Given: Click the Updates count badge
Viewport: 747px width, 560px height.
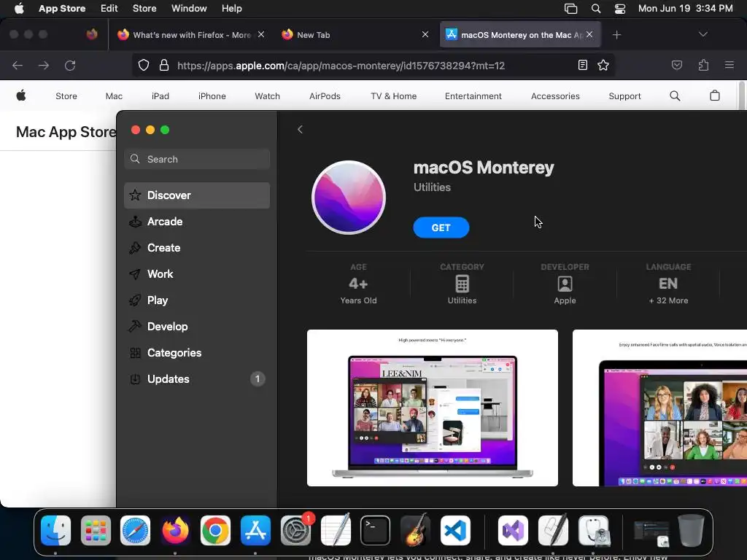Looking at the screenshot, I should (258, 378).
